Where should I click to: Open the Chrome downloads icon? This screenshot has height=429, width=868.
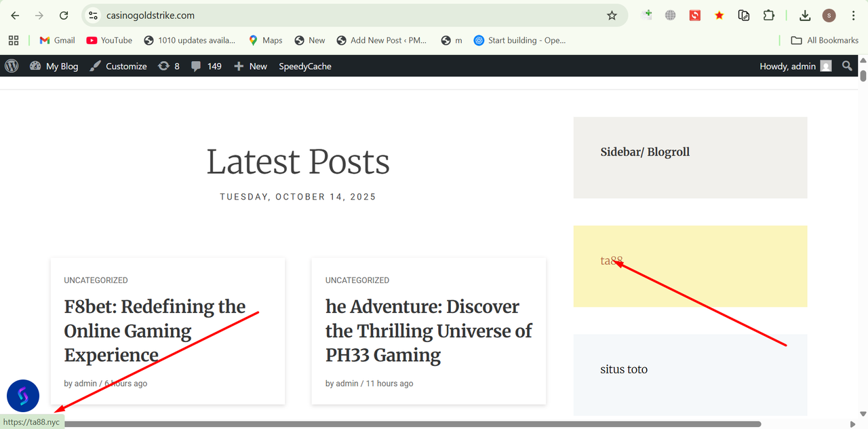tap(805, 16)
